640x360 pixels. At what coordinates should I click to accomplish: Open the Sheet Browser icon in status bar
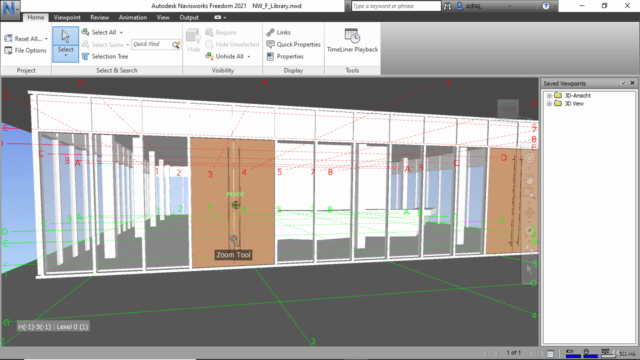[x=550, y=353]
